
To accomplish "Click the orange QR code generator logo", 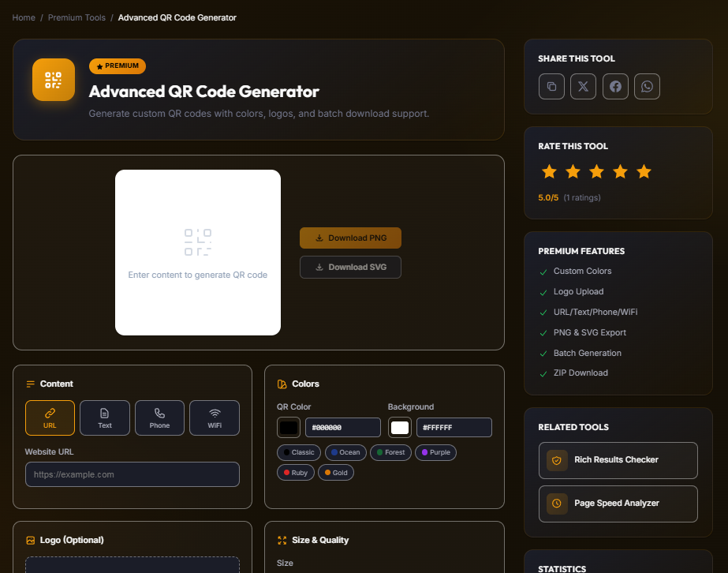I will [x=53, y=79].
